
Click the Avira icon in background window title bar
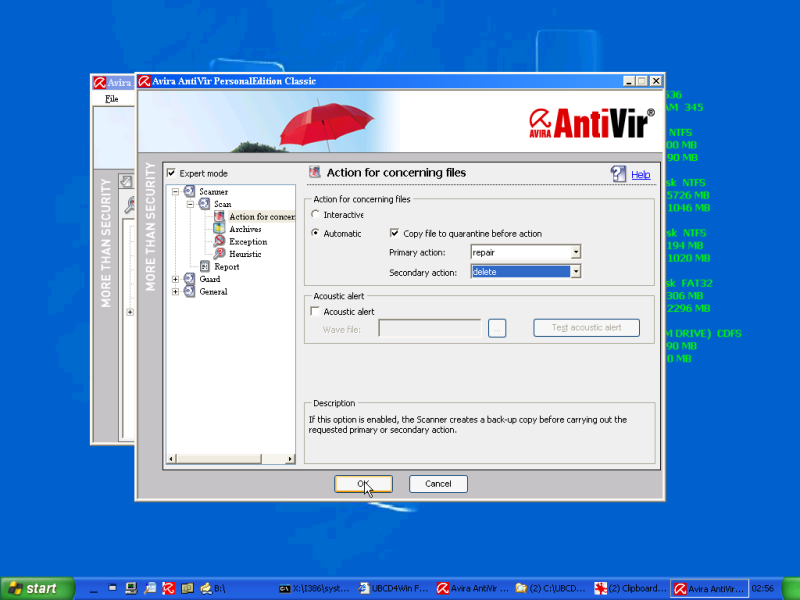pyautogui.click(x=99, y=83)
